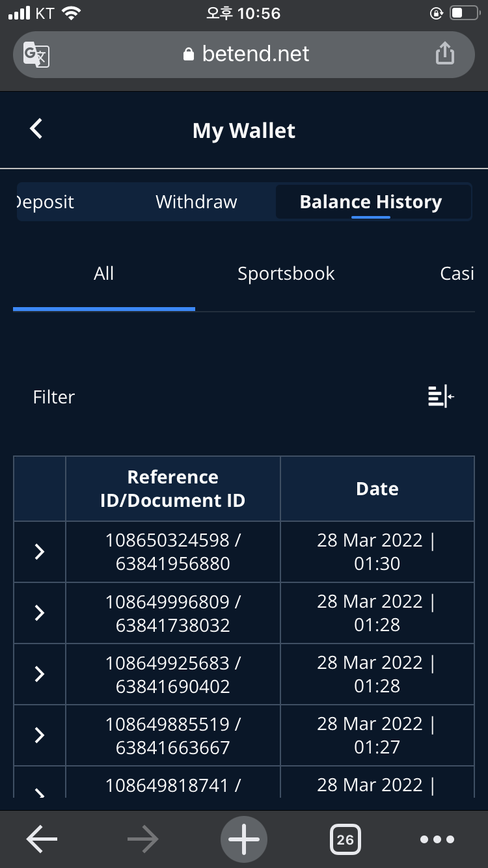Select the All category tab
Image resolution: width=488 pixels, height=868 pixels.
pyautogui.click(x=104, y=273)
